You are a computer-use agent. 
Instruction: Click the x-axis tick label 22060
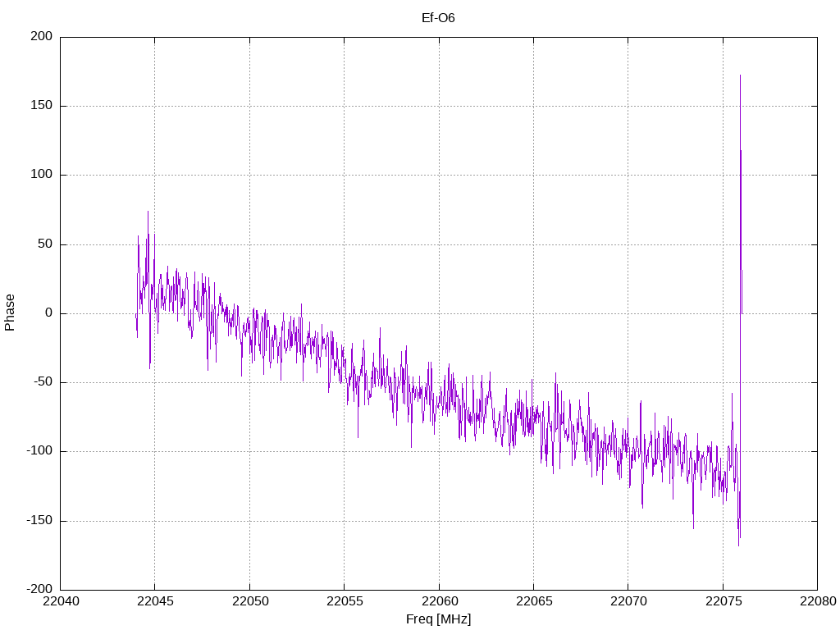point(440,601)
